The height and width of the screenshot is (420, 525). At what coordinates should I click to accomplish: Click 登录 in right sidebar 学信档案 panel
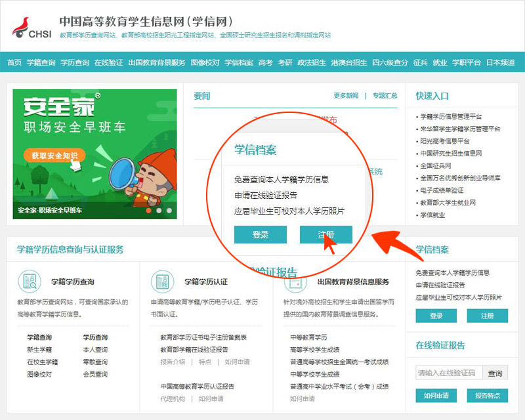[x=436, y=316]
